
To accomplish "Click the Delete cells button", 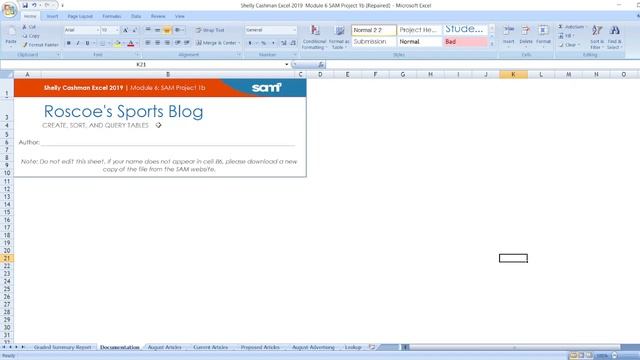I will click(x=526, y=36).
